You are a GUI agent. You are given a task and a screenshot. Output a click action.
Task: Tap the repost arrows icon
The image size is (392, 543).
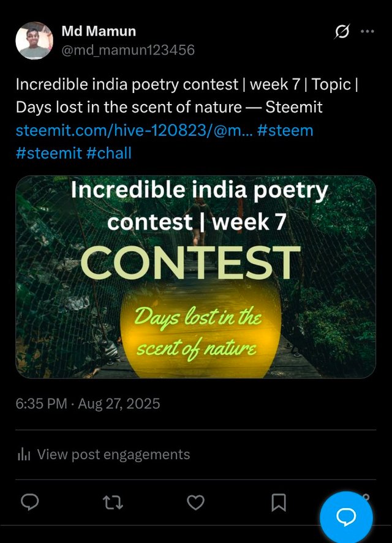[x=113, y=503]
